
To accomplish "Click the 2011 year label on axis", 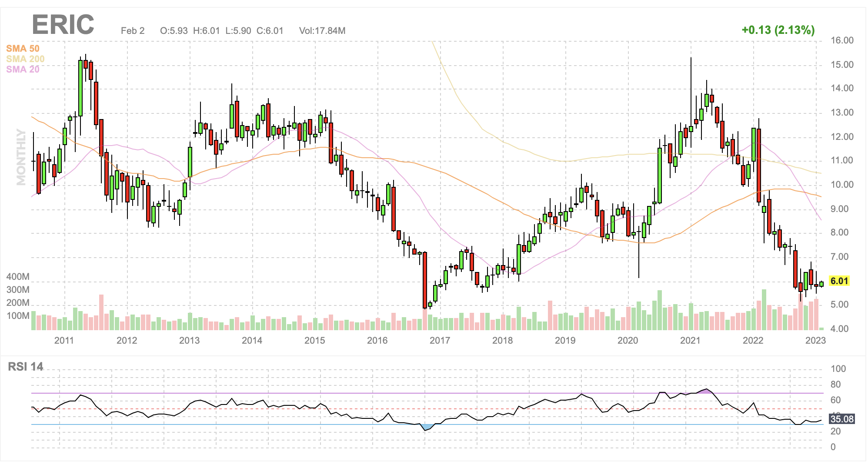I will [x=64, y=340].
